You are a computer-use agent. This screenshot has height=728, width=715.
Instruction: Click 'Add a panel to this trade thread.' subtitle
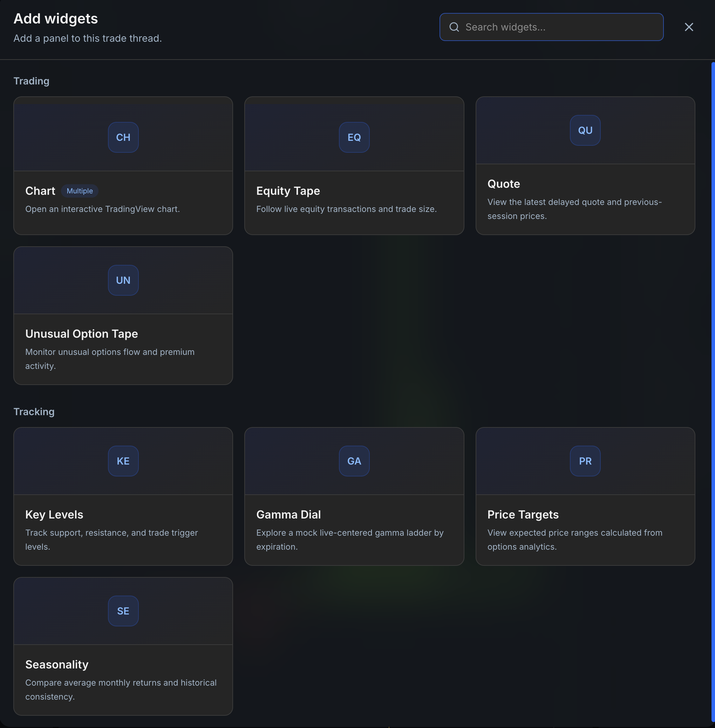point(88,38)
